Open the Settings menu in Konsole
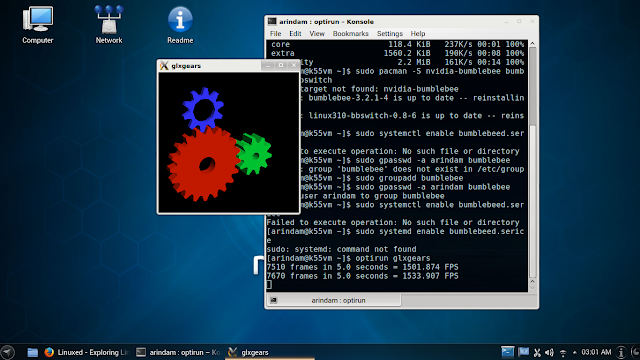This screenshot has width=640, height=360. point(390,33)
